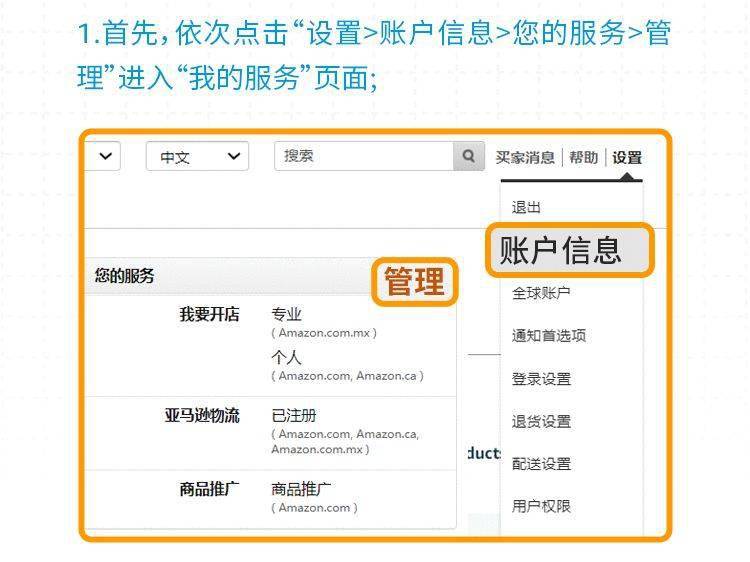The height and width of the screenshot is (562, 750).
Task: Click the 亚马逊物流 service row label
Action: (x=202, y=416)
